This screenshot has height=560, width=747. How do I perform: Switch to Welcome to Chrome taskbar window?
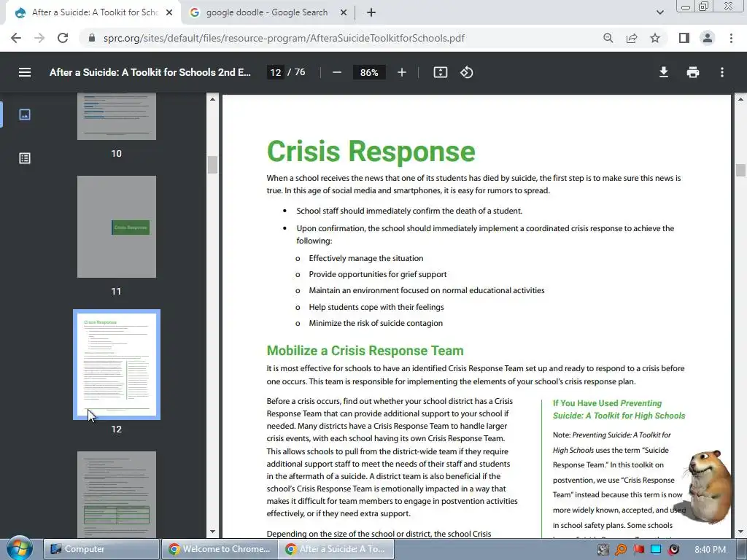coord(220,549)
